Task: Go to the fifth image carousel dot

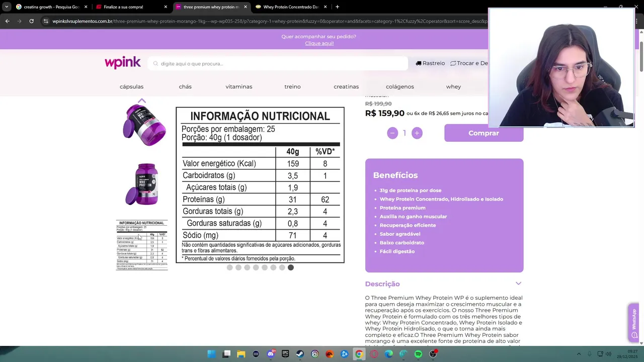Action: [x=265, y=267]
